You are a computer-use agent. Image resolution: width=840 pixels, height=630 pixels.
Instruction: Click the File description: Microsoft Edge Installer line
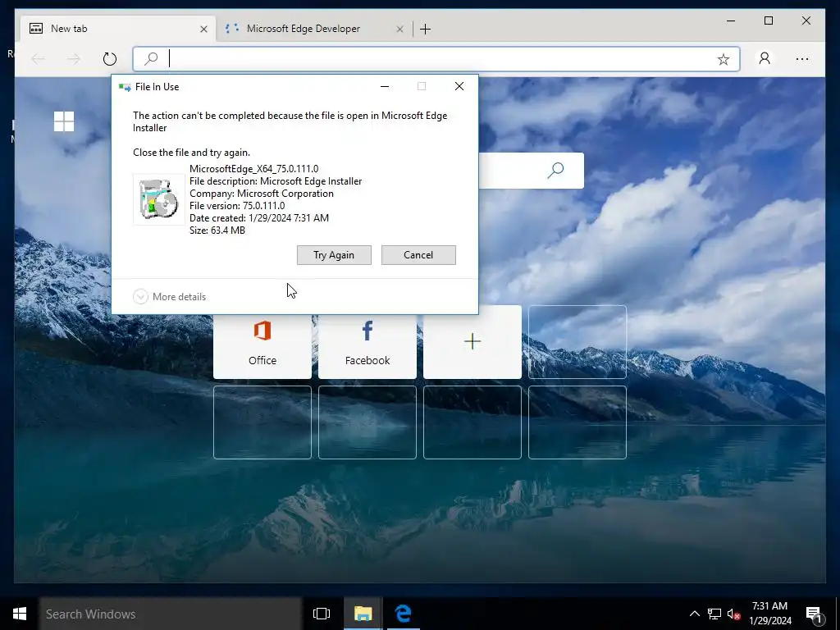(x=276, y=181)
